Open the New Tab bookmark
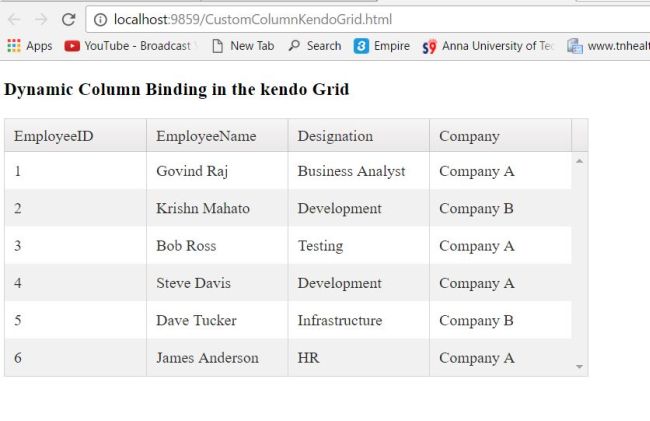 pos(243,46)
